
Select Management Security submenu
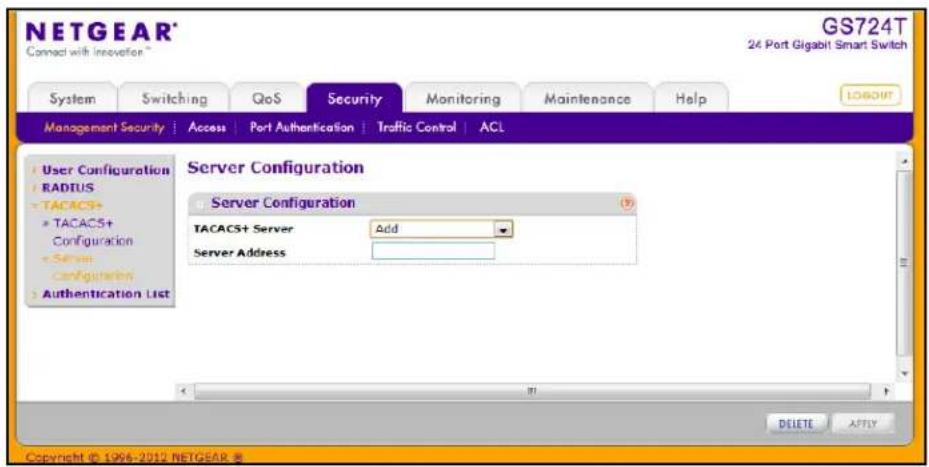[x=104, y=127]
